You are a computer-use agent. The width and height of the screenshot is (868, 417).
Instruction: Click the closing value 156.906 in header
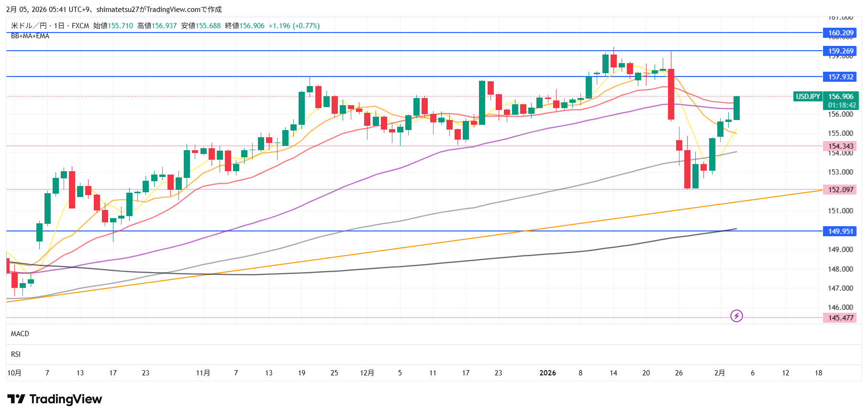pos(252,26)
